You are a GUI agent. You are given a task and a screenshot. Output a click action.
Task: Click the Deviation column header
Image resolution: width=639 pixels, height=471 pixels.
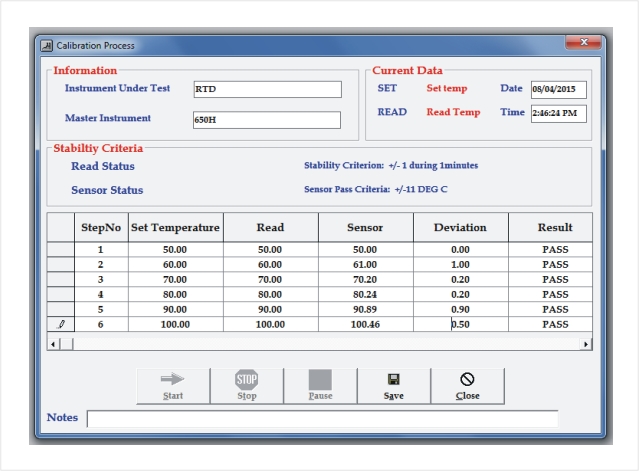point(461,227)
